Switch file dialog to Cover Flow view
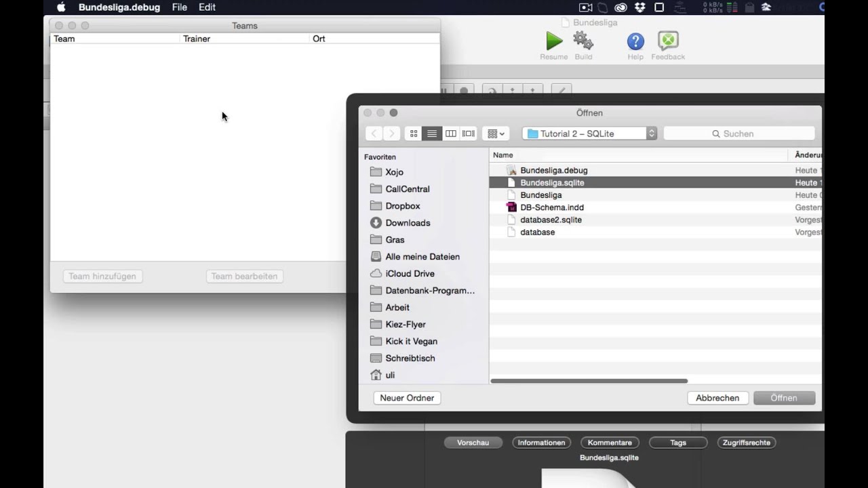 coord(469,134)
